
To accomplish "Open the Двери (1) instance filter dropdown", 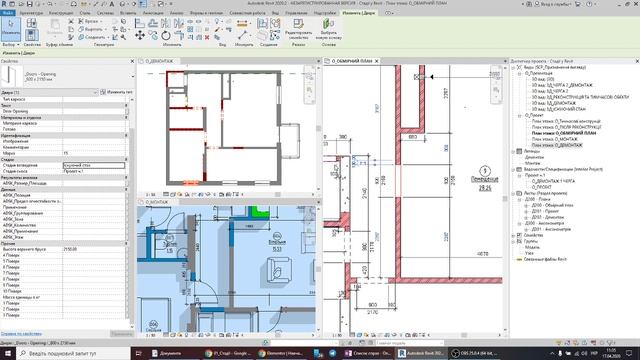I will coord(49,93).
